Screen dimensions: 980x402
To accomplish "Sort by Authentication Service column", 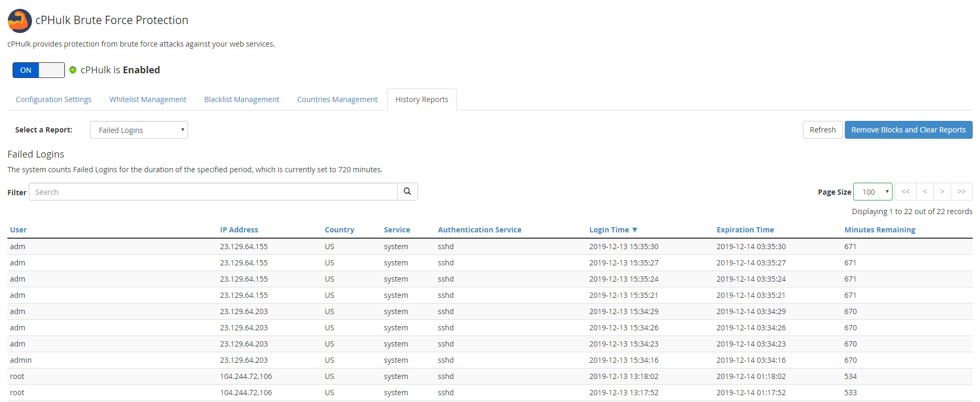I will (479, 230).
